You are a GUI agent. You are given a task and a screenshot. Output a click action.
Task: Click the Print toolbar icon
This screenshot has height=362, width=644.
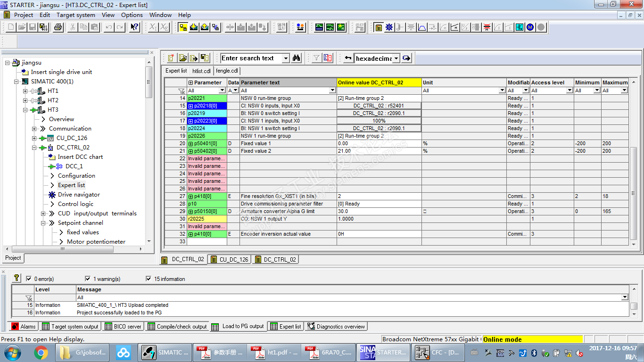point(58,27)
